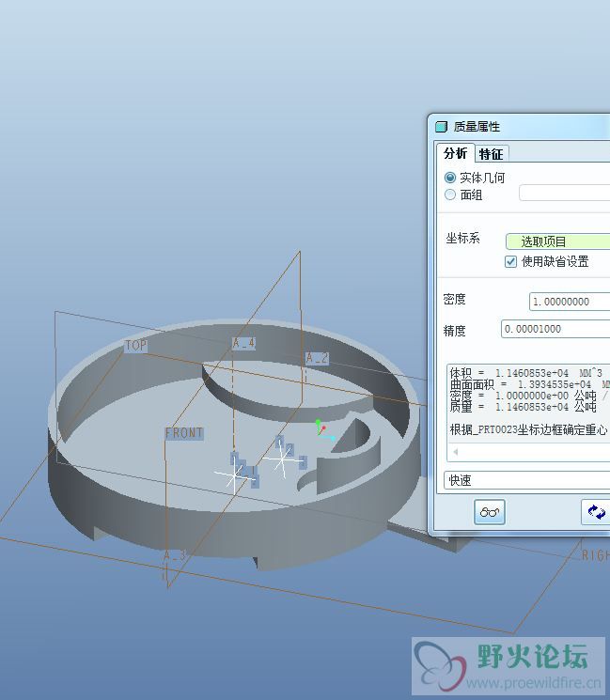Click the 根据_PRT0023坐标边框确定重心 line

(529, 429)
